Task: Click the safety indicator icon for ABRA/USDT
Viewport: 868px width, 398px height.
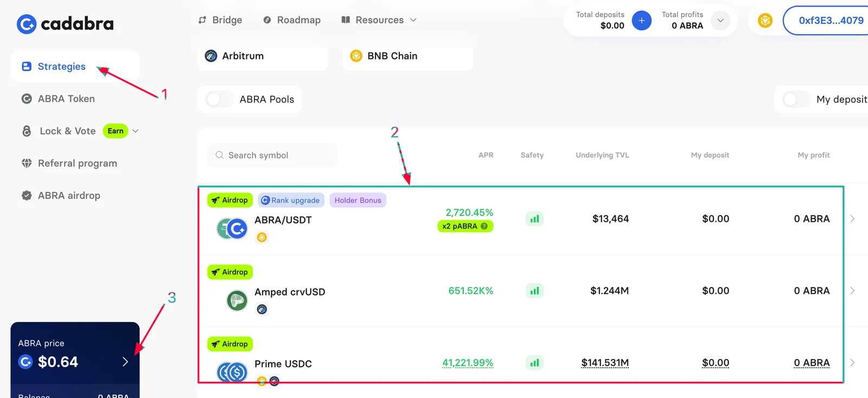Action: [534, 219]
